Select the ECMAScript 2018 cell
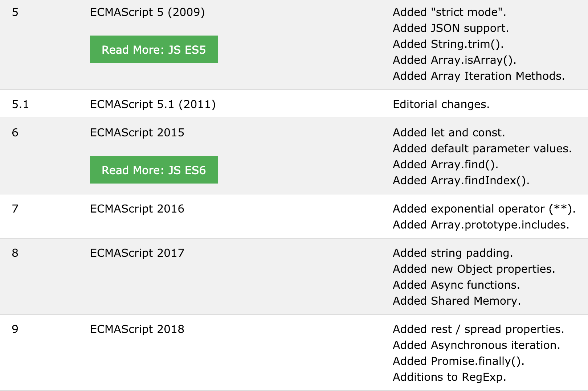The width and height of the screenshot is (588, 391). coord(137,329)
